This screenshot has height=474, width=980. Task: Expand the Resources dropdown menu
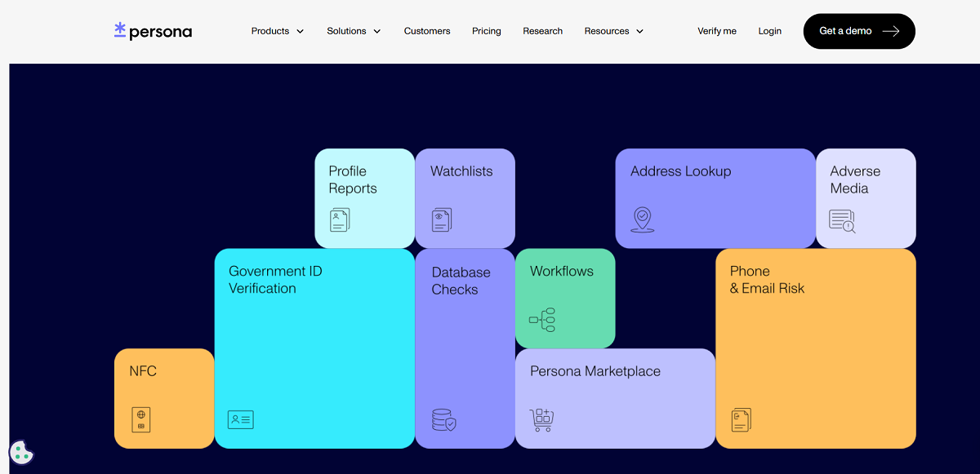coord(613,31)
